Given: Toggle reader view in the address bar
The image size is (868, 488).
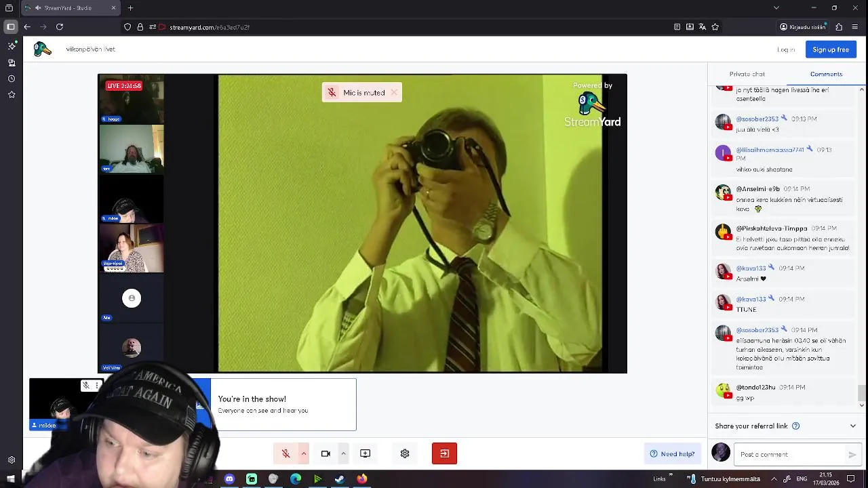Looking at the screenshot, I should coord(677,27).
